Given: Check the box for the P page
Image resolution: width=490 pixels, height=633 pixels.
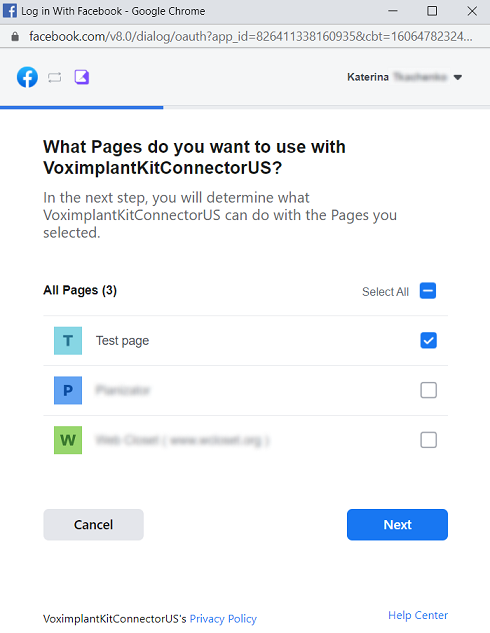Looking at the screenshot, I should pyautogui.click(x=428, y=390).
